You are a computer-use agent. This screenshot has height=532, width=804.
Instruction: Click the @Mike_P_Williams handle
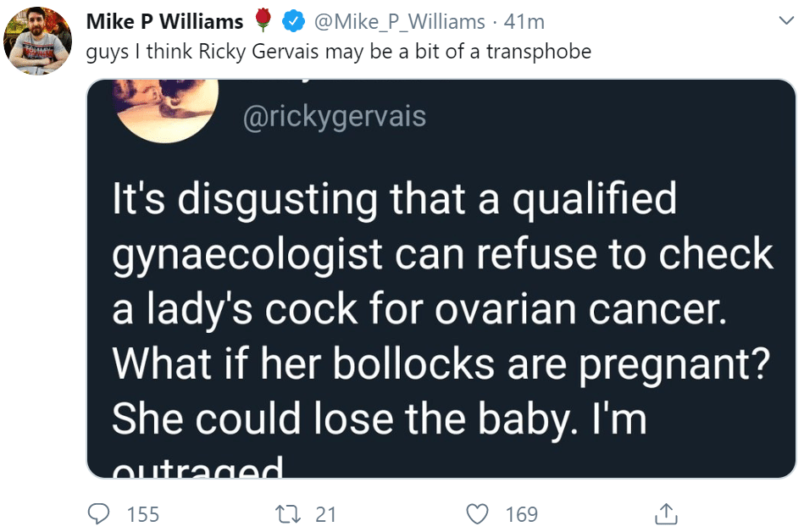pos(399,22)
